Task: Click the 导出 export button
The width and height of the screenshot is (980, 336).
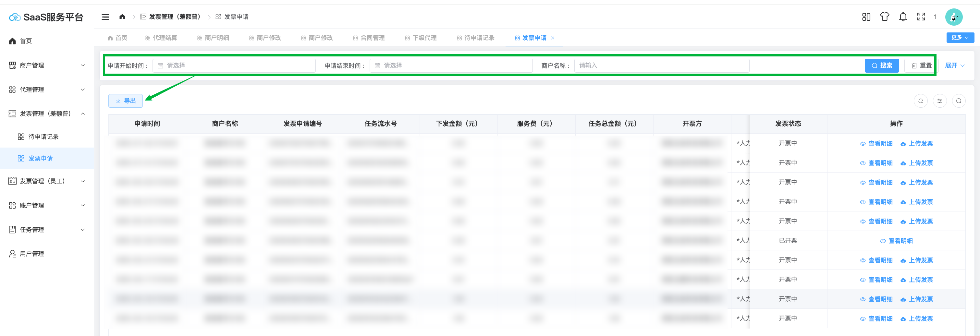Action: (126, 101)
